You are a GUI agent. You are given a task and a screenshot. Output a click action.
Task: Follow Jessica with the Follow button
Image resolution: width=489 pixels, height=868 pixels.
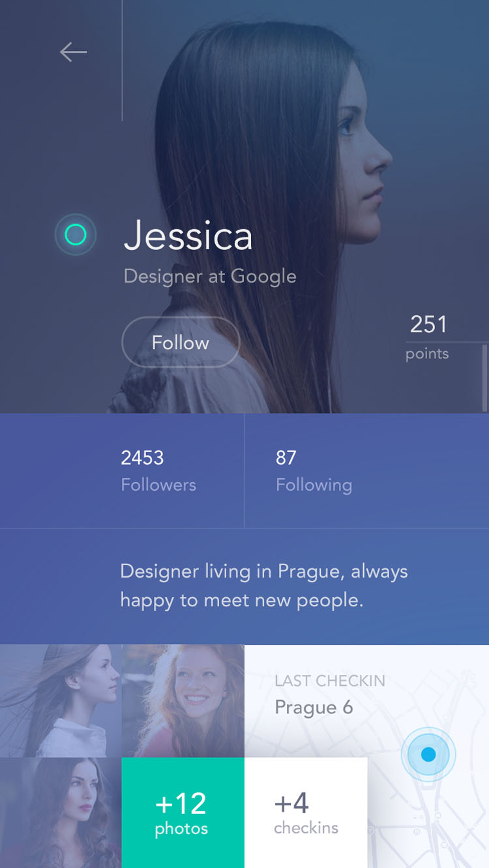pos(181,343)
